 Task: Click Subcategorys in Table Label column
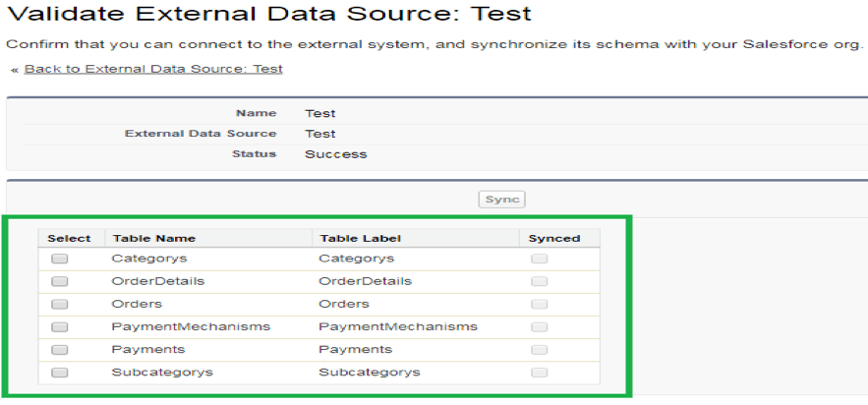pos(370,372)
